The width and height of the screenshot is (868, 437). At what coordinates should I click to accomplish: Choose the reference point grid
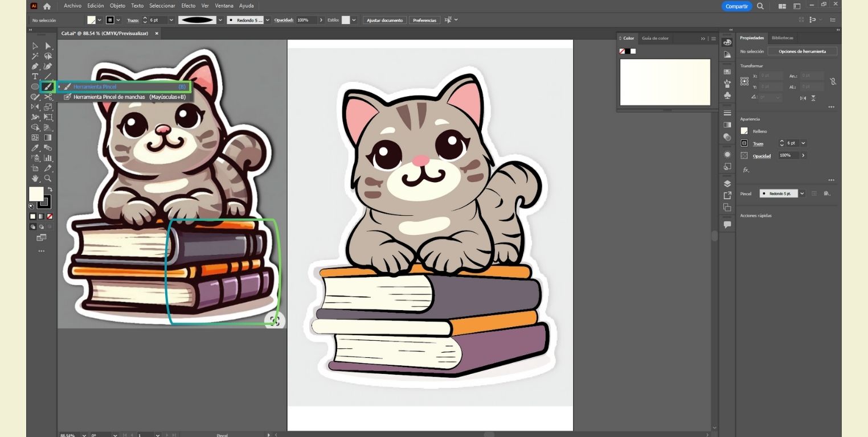pyautogui.click(x=744, y=81)
